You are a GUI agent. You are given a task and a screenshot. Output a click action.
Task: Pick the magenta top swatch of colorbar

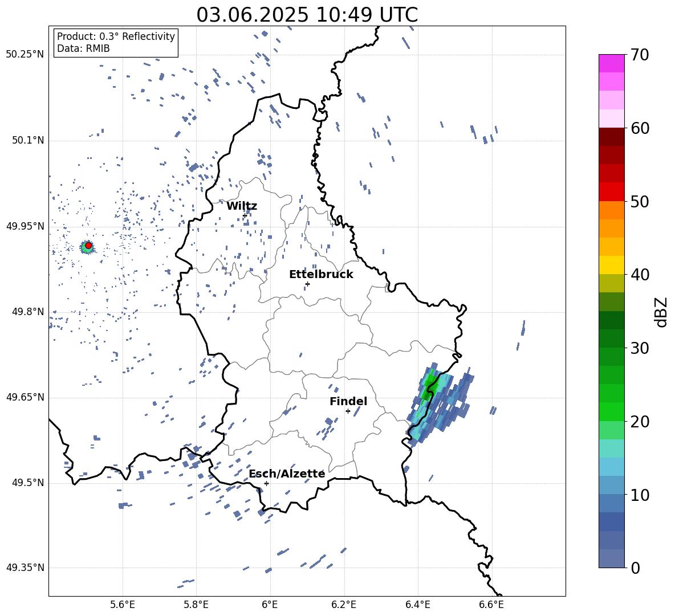[x=611, y=63]
